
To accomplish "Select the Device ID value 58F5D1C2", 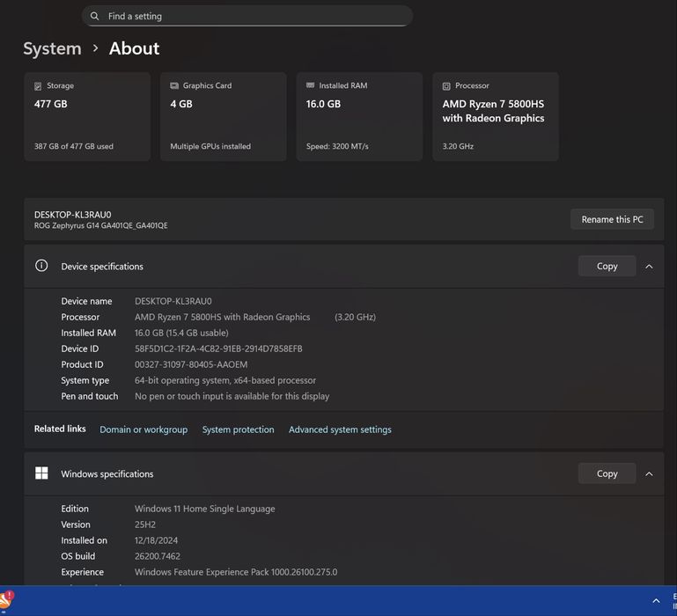I will (x=218, y=348).
